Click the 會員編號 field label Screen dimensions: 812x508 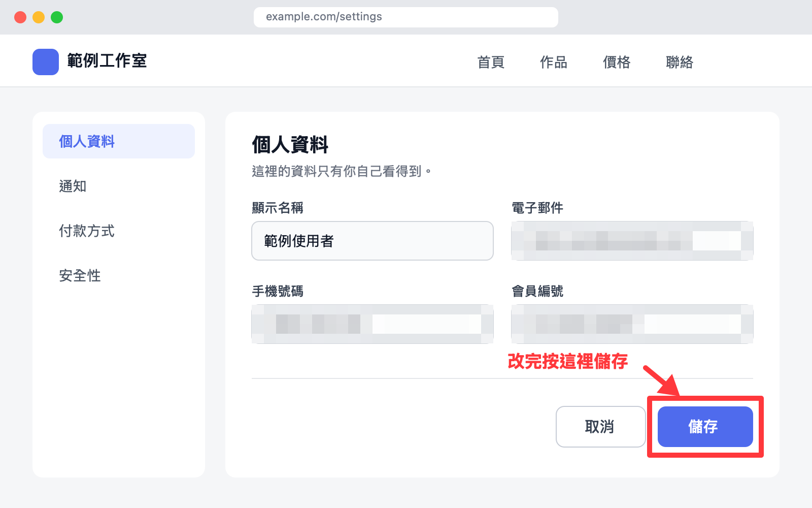coord(537,291)
